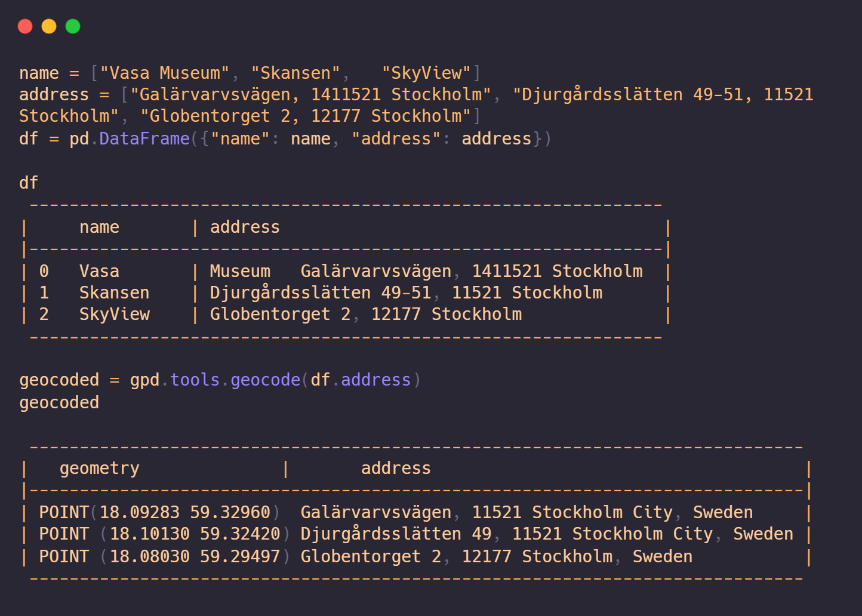Select the DataFrame function call
This screenshot has height=616, width=862.
[x=144, y=138]
